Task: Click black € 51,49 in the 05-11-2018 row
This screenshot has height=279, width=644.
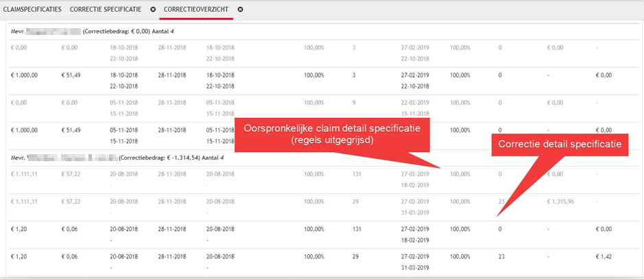Action: point(71,128)
